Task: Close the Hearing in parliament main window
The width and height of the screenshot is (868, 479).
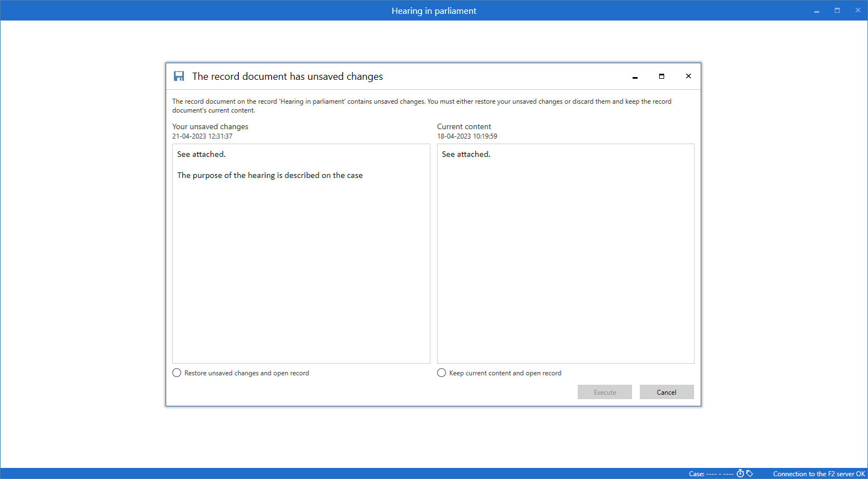Action: 858,11
